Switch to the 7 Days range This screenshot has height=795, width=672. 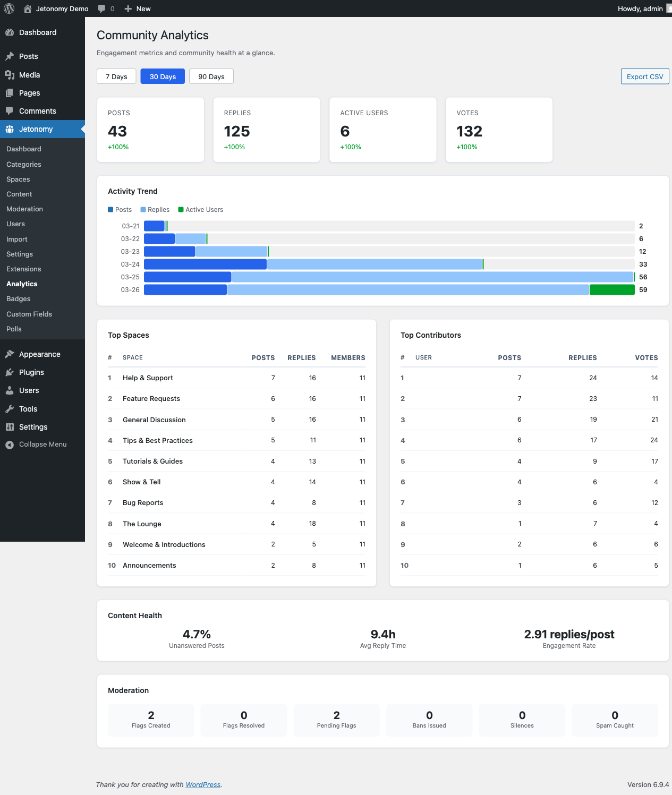tap(116, 76)
